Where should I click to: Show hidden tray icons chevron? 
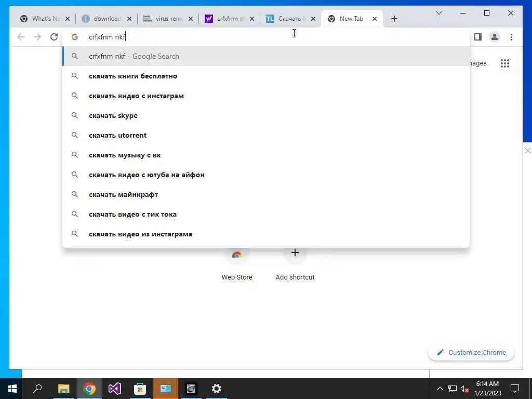(440, 389)
